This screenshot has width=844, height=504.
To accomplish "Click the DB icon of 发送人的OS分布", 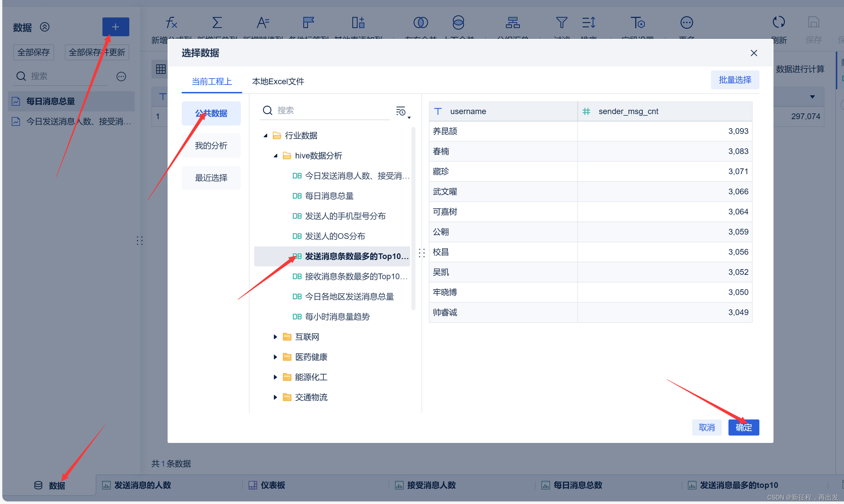I will click(297, 236).
